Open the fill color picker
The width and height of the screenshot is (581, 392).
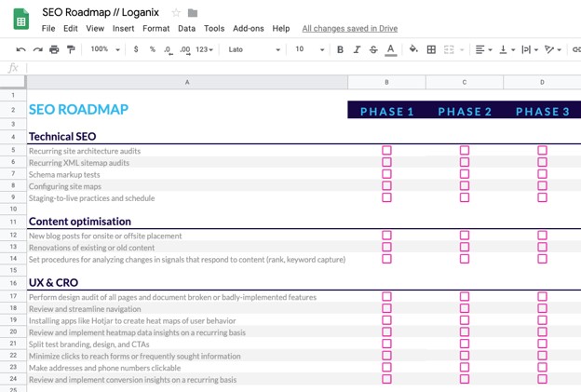(413, 49)
